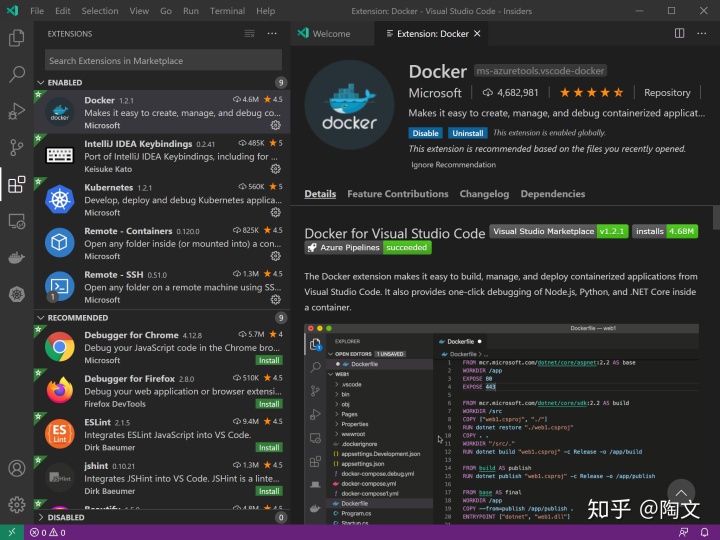Click the scroll-to-top arrow button

tap(681, 493)
